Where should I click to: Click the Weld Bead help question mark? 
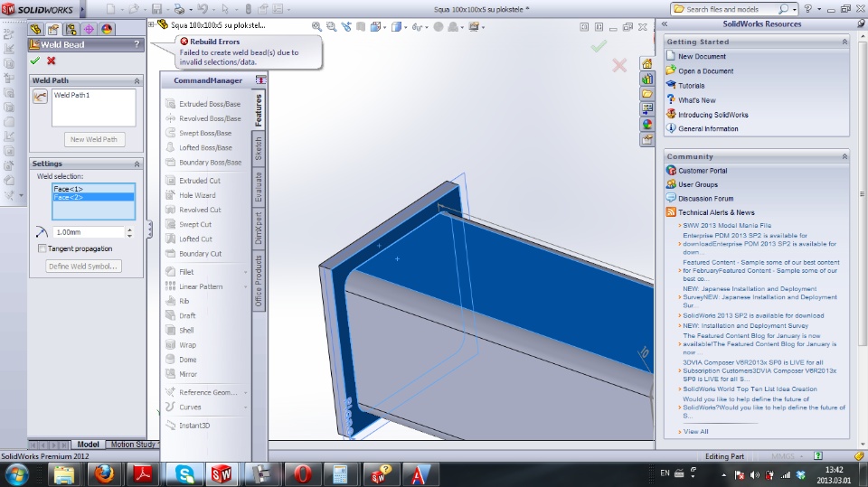[137, 44]
